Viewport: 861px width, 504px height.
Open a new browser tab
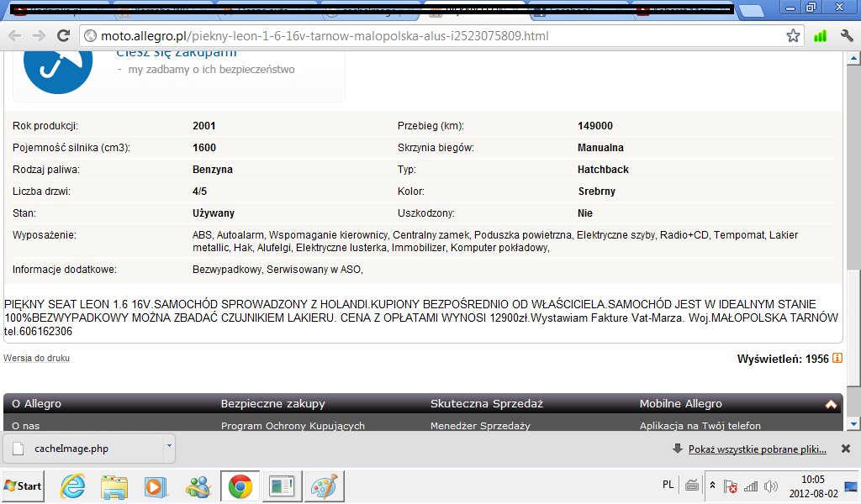751,10
